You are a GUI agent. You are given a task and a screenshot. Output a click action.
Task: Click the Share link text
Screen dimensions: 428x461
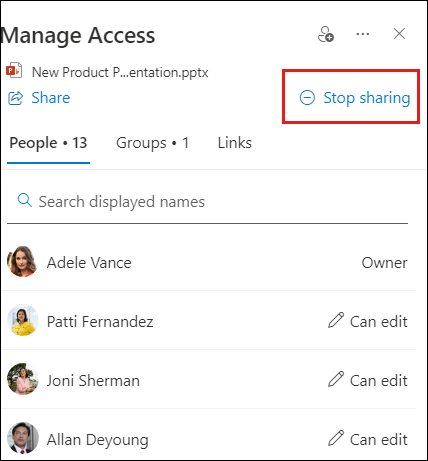[x=51, y=98]
